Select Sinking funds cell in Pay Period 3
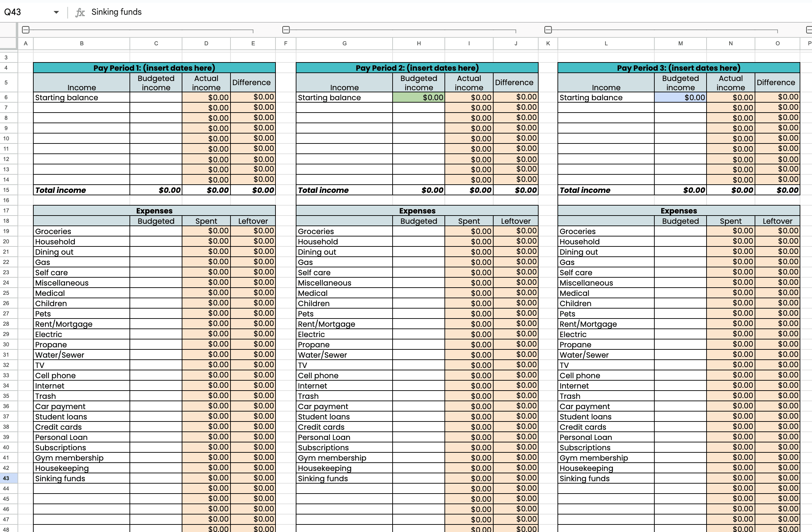The image size is (812, 532). [606, 478]
